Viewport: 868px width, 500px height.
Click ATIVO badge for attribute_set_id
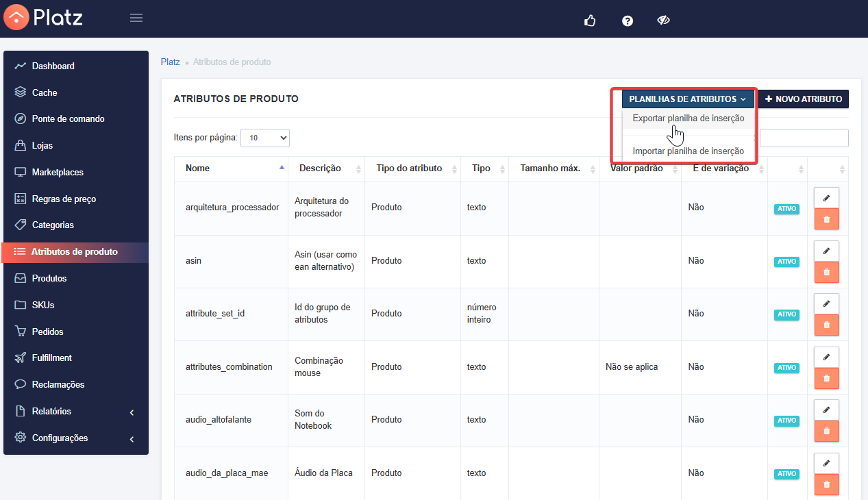(x=786, y=314)
